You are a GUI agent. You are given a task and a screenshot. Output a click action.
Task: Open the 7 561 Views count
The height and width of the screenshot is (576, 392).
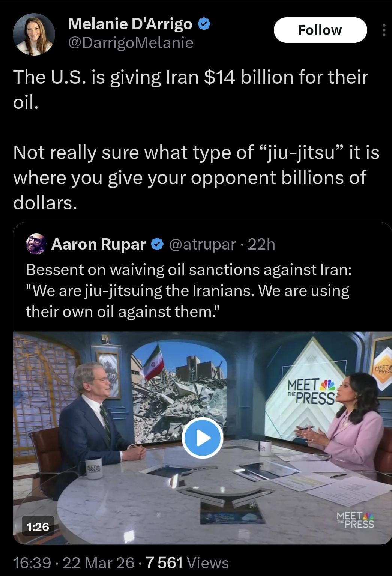186,563
